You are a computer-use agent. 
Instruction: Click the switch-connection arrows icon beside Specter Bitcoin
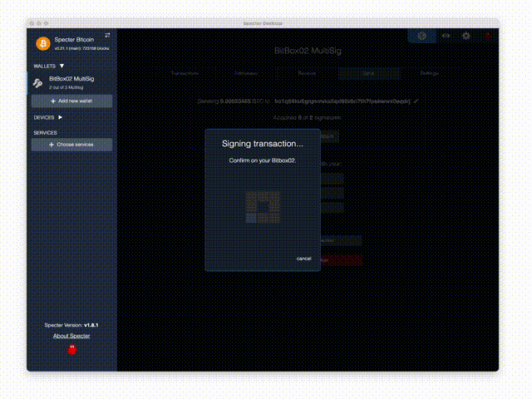107,35
